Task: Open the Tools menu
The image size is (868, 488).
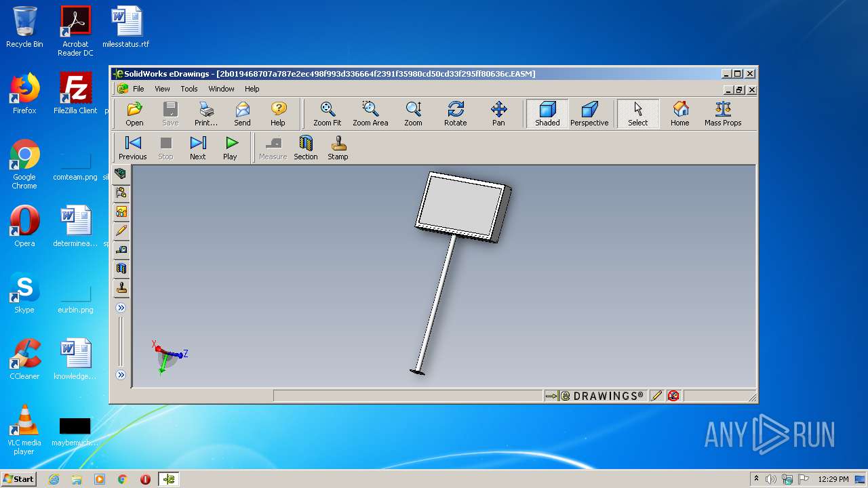Action: tap(189, 89)
